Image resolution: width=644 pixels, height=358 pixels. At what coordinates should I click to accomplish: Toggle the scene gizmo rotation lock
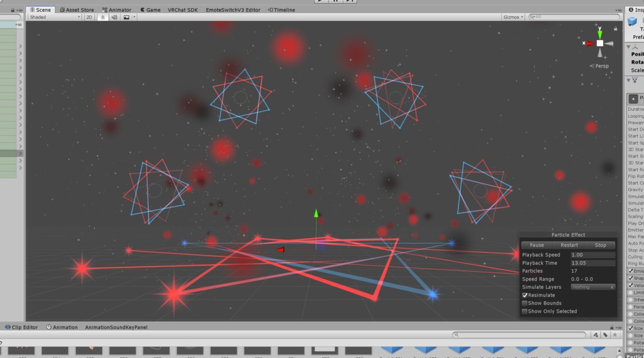coord(615,29)
